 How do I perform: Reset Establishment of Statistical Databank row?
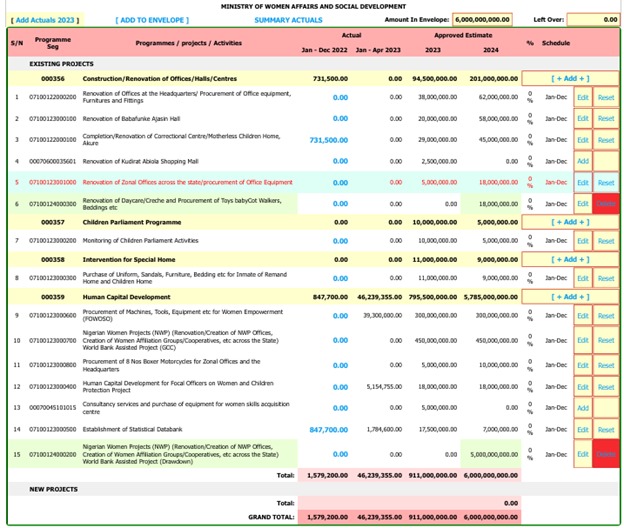coord(606,430)
